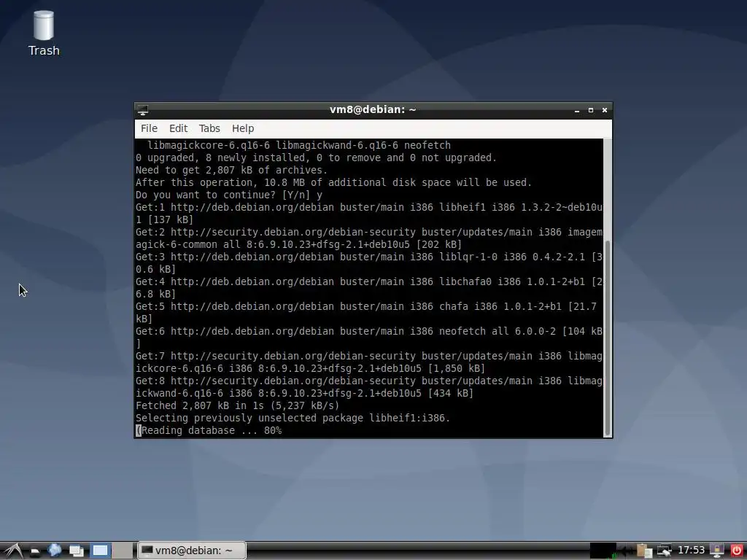
Task: Click the '0 upgraded, 8 newly installed' line
Action: coord(316,158)
